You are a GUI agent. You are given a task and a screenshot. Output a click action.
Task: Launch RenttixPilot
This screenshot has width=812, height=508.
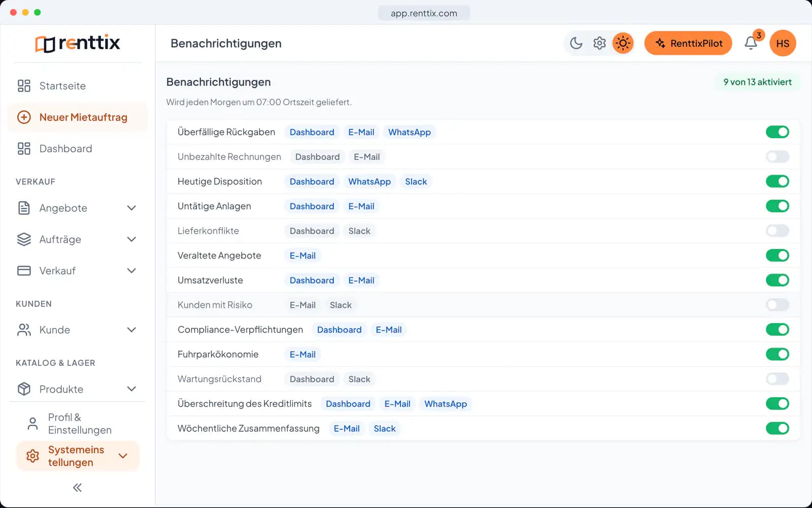688,43
